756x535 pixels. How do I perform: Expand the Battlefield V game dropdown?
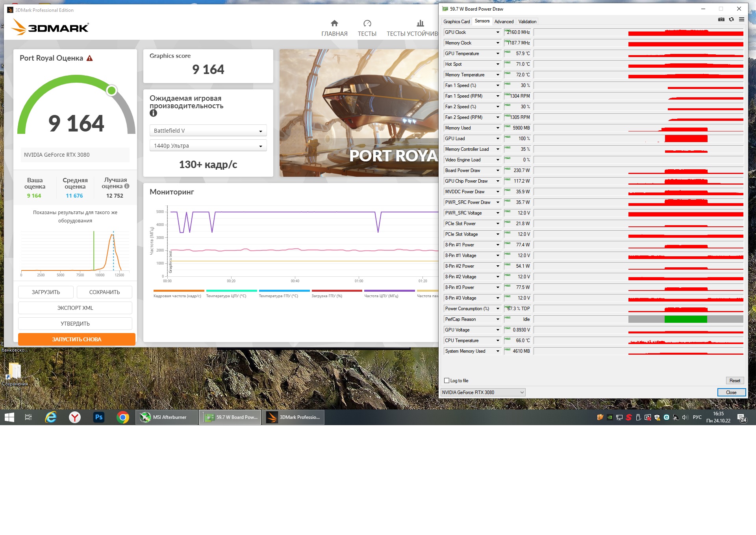point(208,131)
